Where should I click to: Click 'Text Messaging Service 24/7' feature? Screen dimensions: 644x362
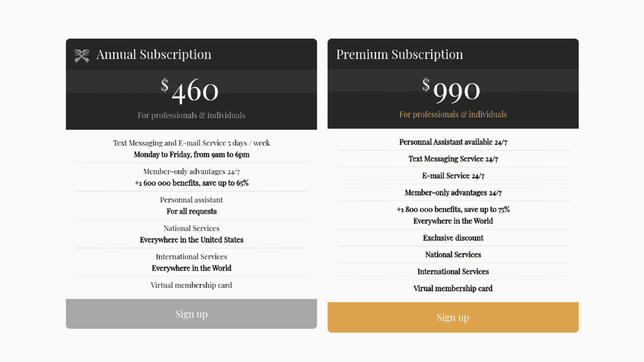pyautogui.click(x=453, y=159)
